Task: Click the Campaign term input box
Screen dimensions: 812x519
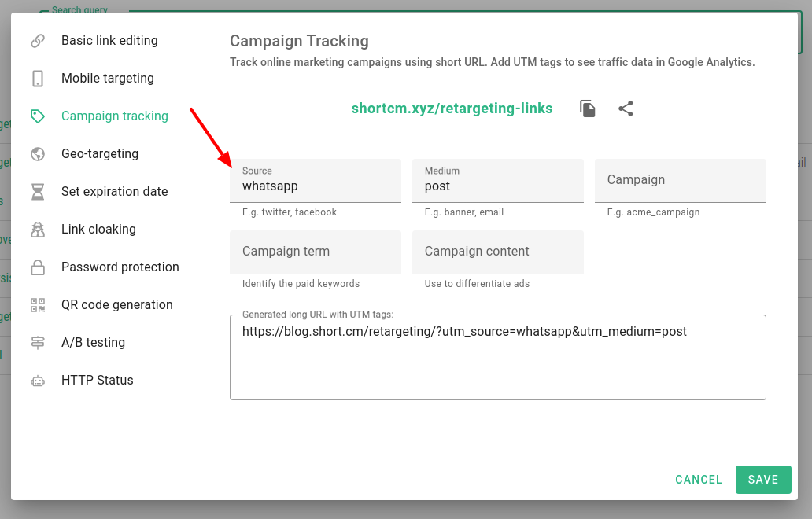Action: point(315,252)
